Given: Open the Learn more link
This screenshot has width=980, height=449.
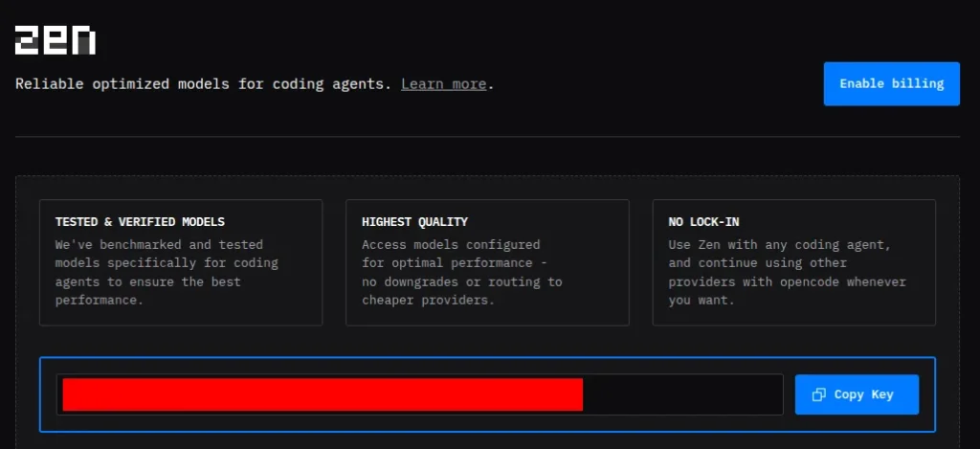Looking at the screenshot, I should (x=444, y=84).
